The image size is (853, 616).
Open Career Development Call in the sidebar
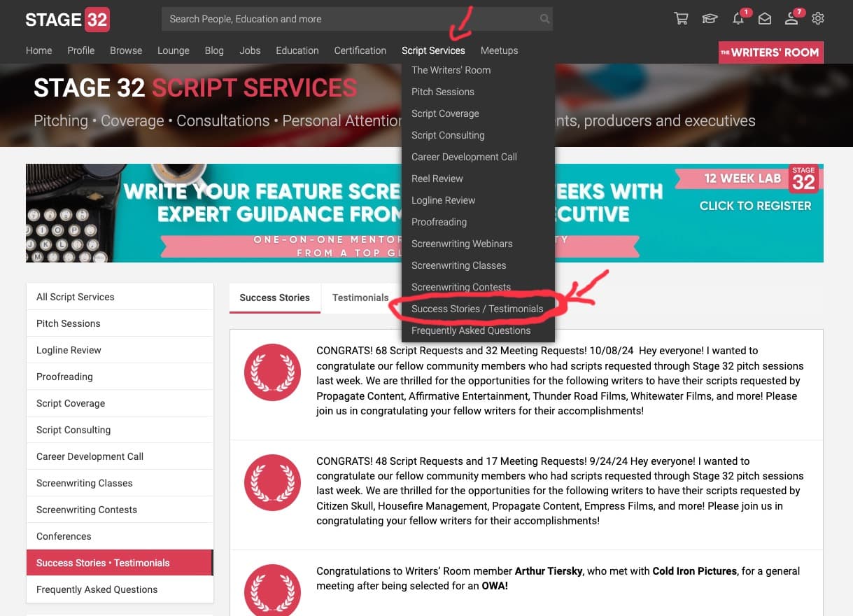click(x=120, y=456)
